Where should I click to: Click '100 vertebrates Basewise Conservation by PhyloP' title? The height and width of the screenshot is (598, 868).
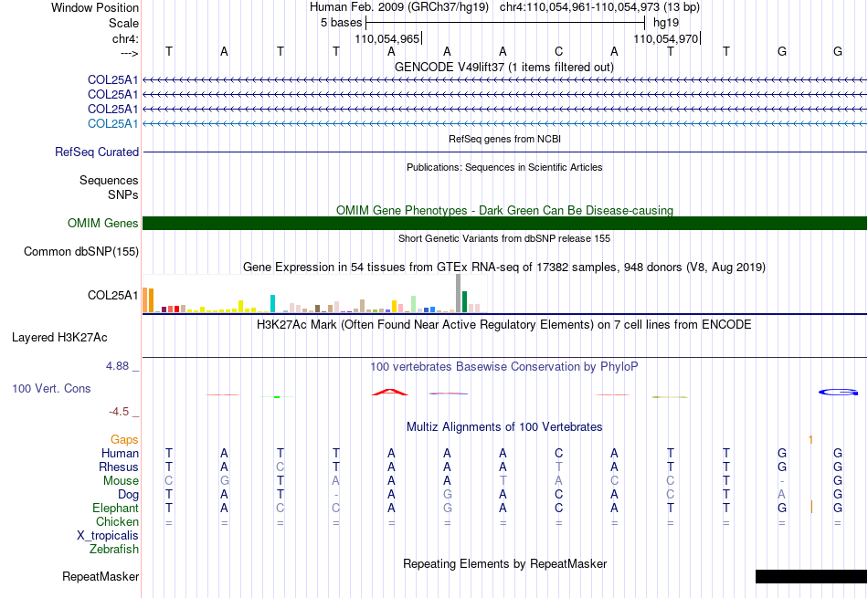[x=504, y=366]
